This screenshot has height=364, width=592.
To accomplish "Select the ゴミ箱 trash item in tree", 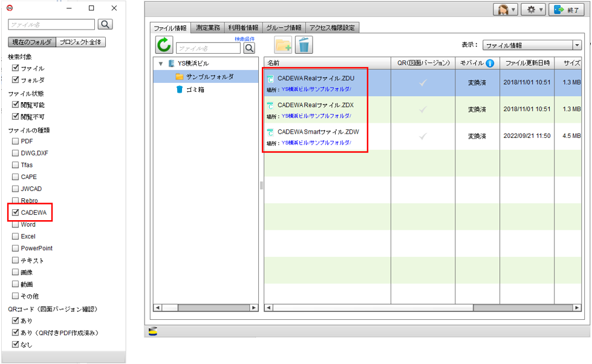I will point(195,89).
